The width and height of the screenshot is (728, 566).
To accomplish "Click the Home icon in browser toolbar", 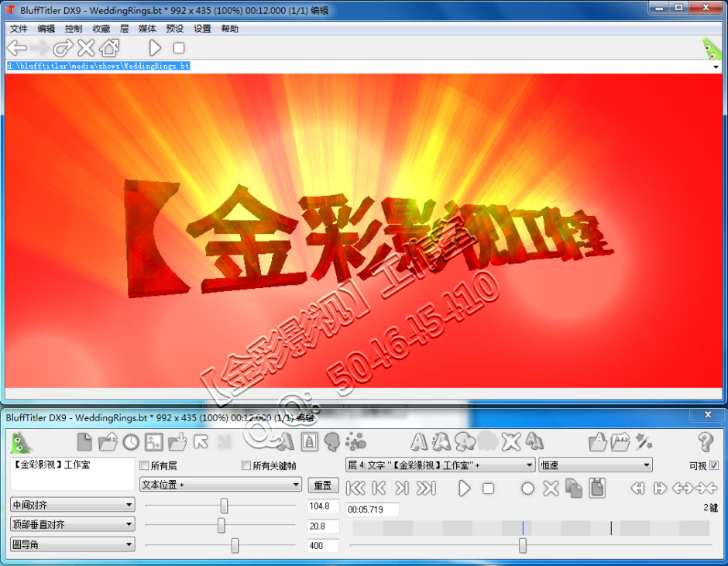I will click(x=110, y=48).
